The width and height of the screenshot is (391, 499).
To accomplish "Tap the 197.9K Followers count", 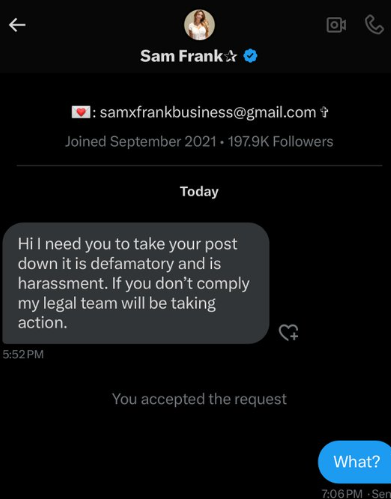I will (281, 142).
